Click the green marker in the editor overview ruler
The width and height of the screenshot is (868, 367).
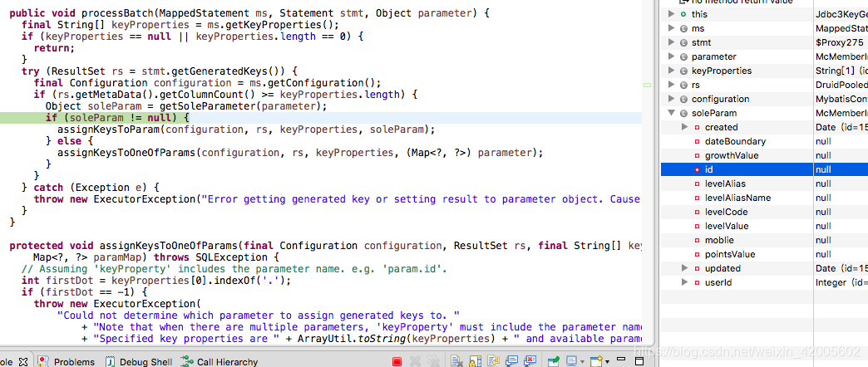click(x=647, y=85)
